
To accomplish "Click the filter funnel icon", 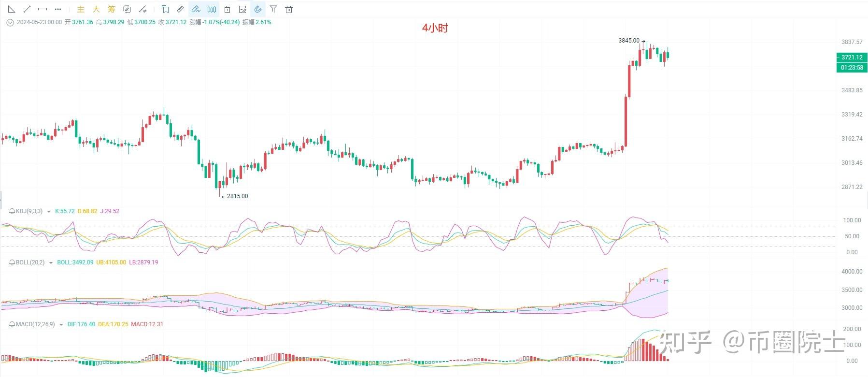I will coord(273,9).
